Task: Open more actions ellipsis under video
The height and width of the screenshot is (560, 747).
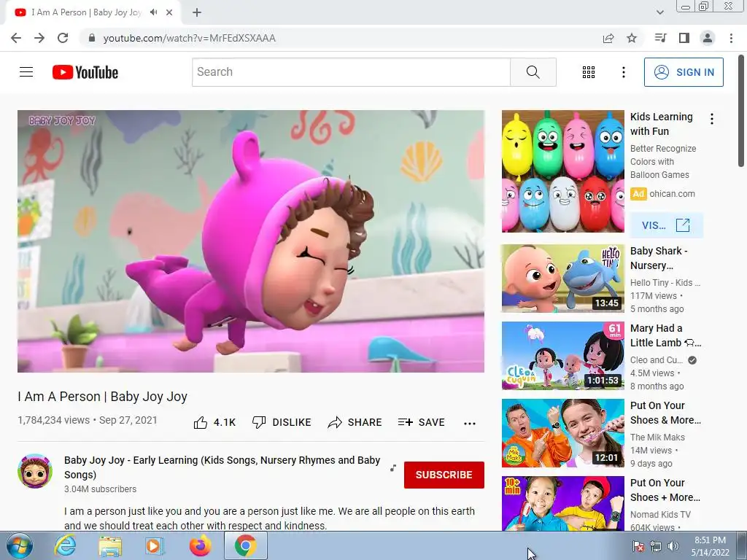Action: (470, 424)
